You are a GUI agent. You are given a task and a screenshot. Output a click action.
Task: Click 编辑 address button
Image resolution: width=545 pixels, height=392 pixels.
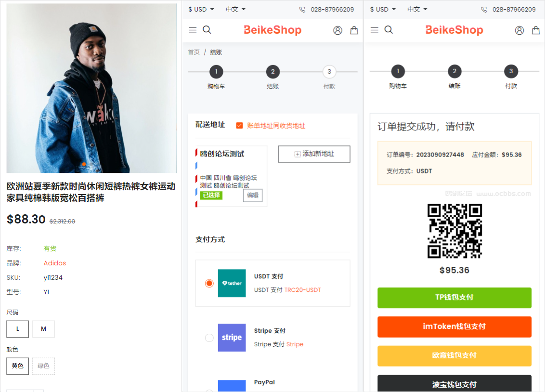click(253, 196)
